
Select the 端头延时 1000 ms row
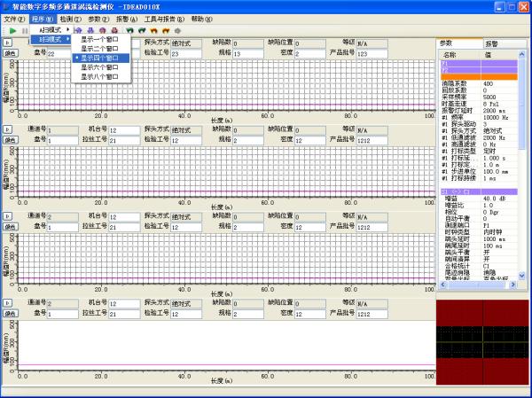(x=479, y=239)
